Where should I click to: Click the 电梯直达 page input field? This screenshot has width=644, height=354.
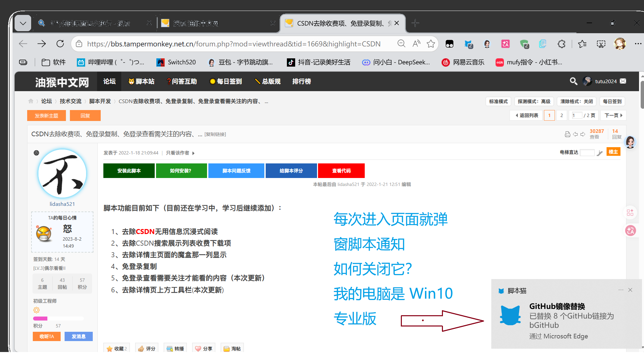pyautogui.click(x=587, y=152)
